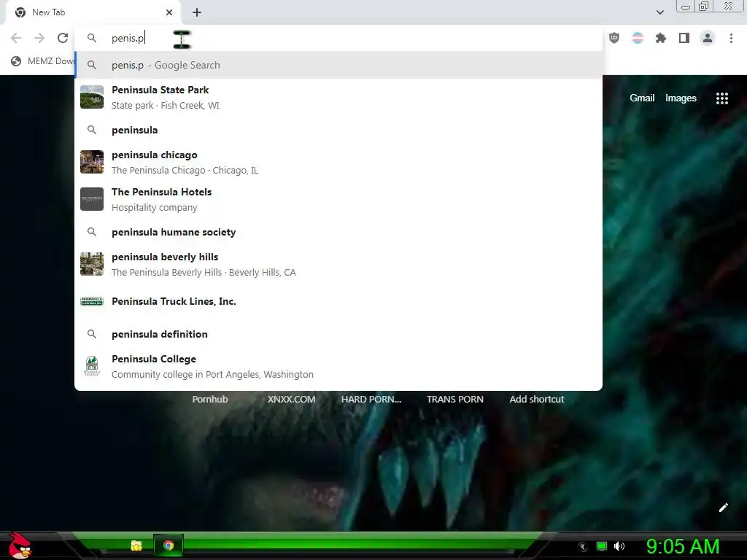
Task: Click the Peninsula College logo thumbnail
Action: coord(92,366)
